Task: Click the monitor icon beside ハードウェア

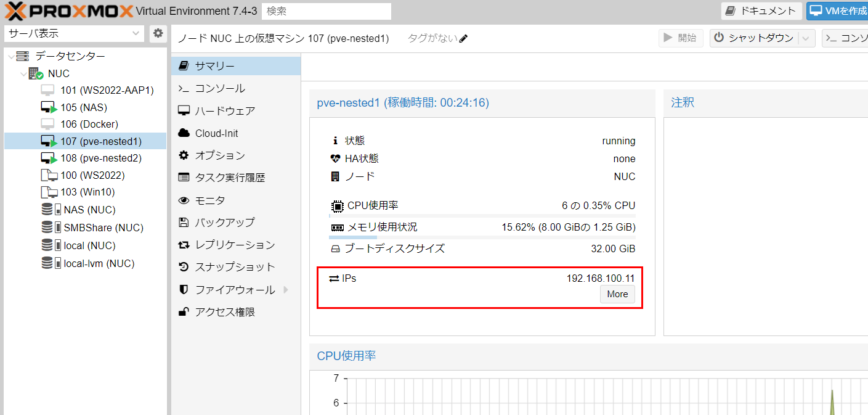Action: [184, 111]
